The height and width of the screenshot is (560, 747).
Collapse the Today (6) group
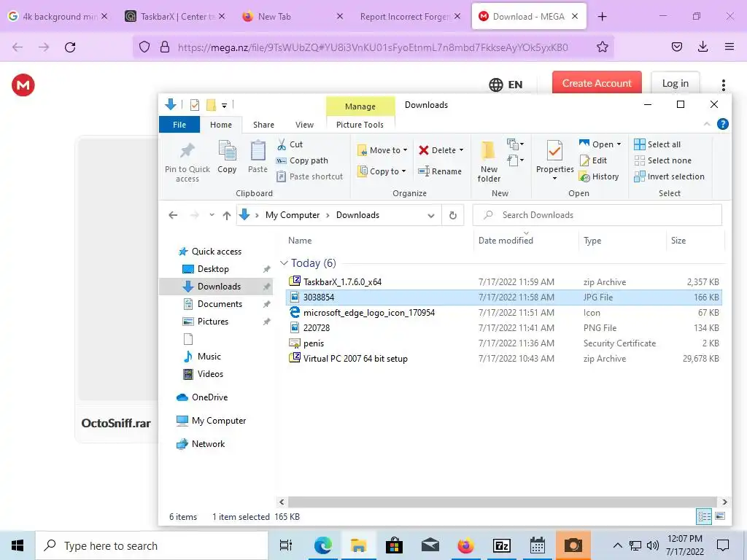(284, 262)
